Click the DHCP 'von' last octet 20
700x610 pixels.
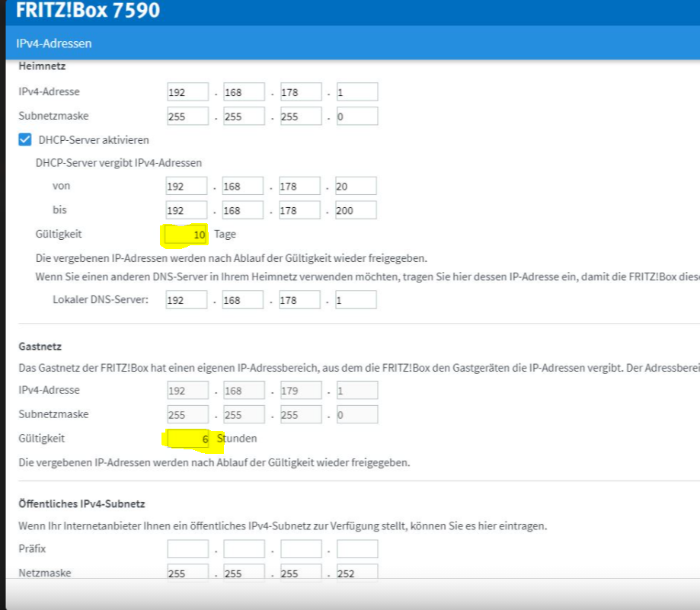(x=356, y=186)
